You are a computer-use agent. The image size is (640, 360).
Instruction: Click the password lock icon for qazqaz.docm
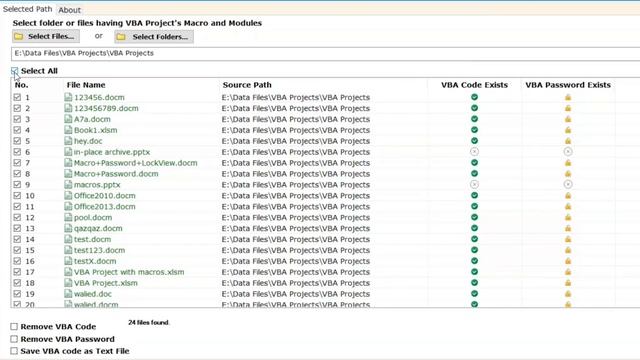pyautogui.click(x=568, y=228)
